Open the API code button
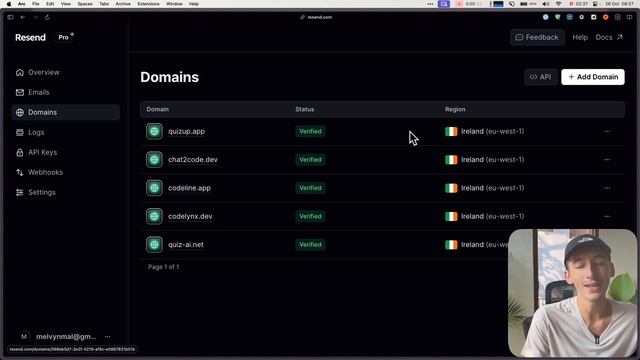 [540, 77]
